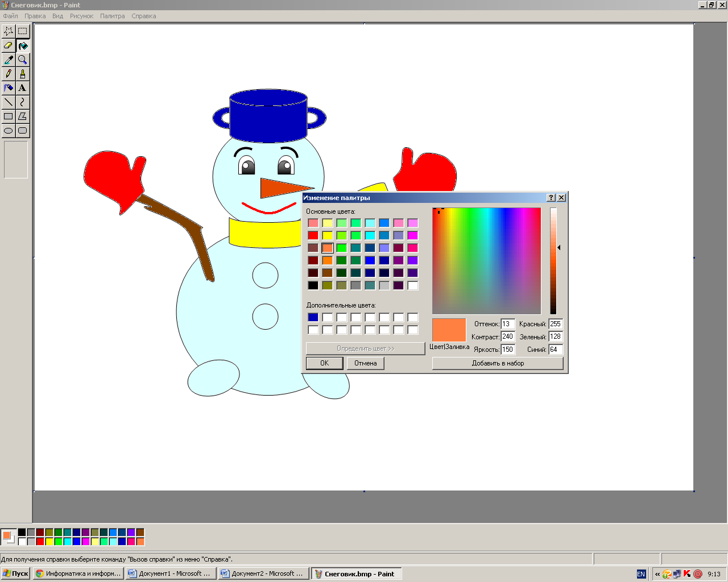Click inside the Оттенок value field
Screen dimensions: 728x582
pyautogui.click(x=507, y=324)
